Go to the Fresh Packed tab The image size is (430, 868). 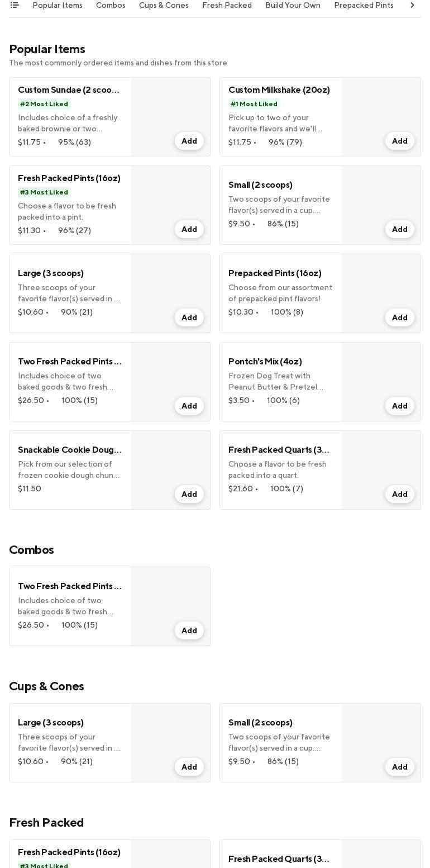click(x=227, y=5)
